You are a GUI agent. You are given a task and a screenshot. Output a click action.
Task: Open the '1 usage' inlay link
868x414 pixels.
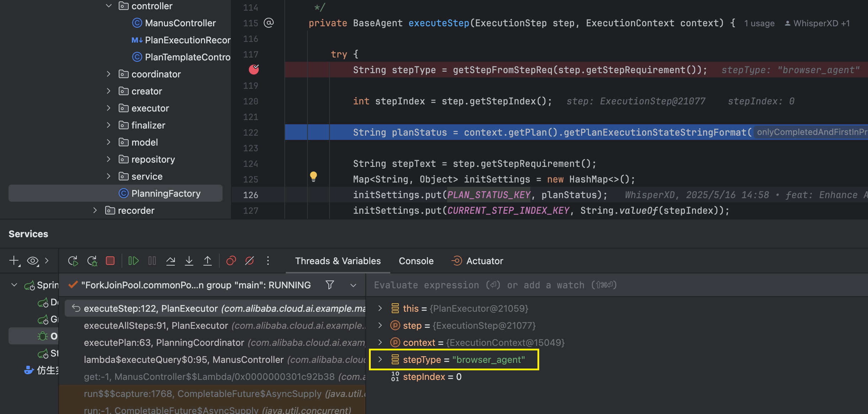[x=759, y=23]
